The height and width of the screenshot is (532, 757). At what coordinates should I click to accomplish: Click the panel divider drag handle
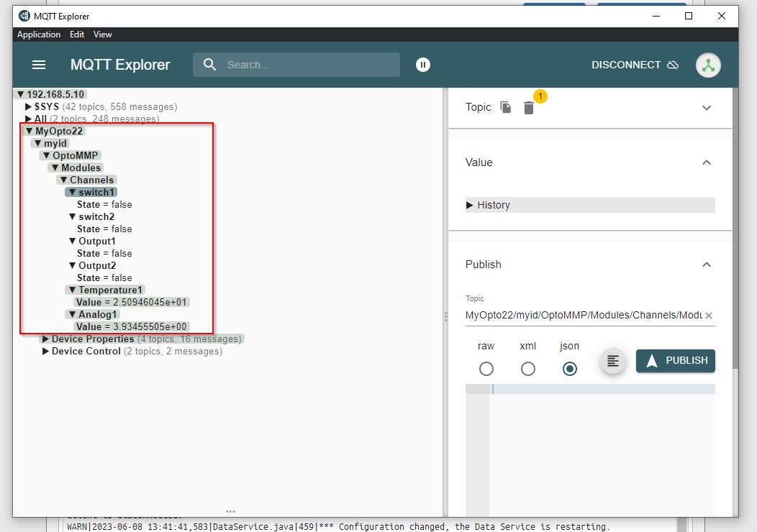click(445, 316)
